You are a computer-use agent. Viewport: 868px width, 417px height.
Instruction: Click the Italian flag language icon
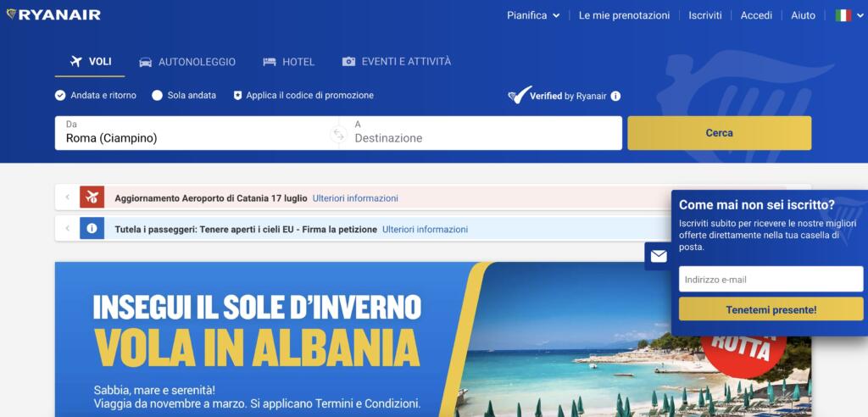click(x=843, y=15)
